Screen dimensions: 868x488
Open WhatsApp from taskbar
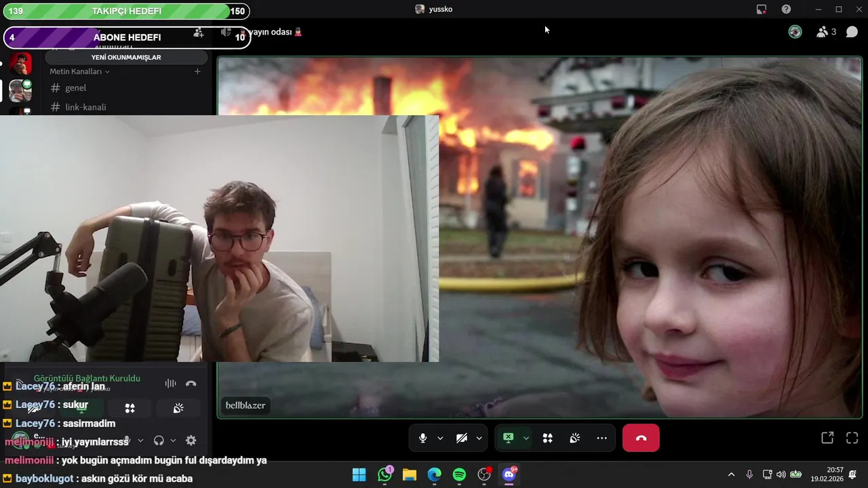(x=384, y=474)
